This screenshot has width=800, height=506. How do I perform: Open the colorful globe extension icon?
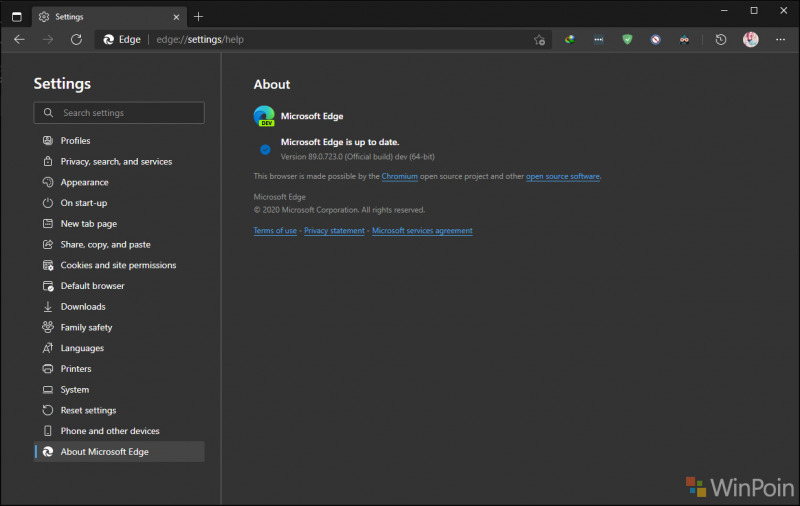pyautogui.click(x=570, y=39)
